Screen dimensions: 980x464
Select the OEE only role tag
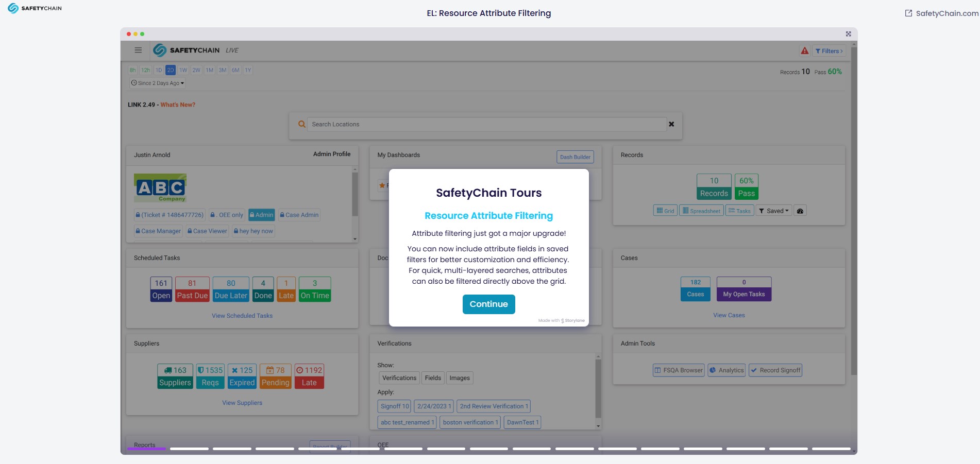227,215
